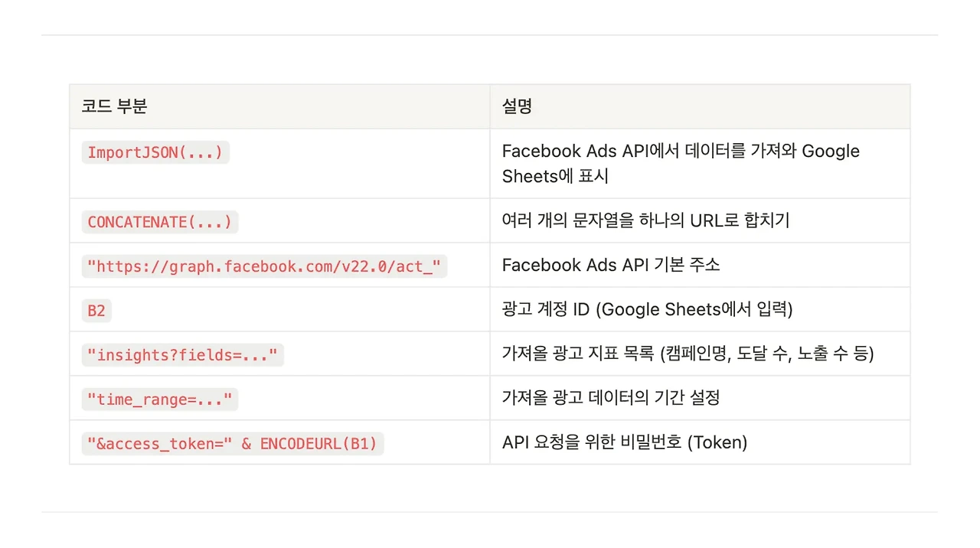Click the ImportJSON(...) code snippet

pos(155,152)
